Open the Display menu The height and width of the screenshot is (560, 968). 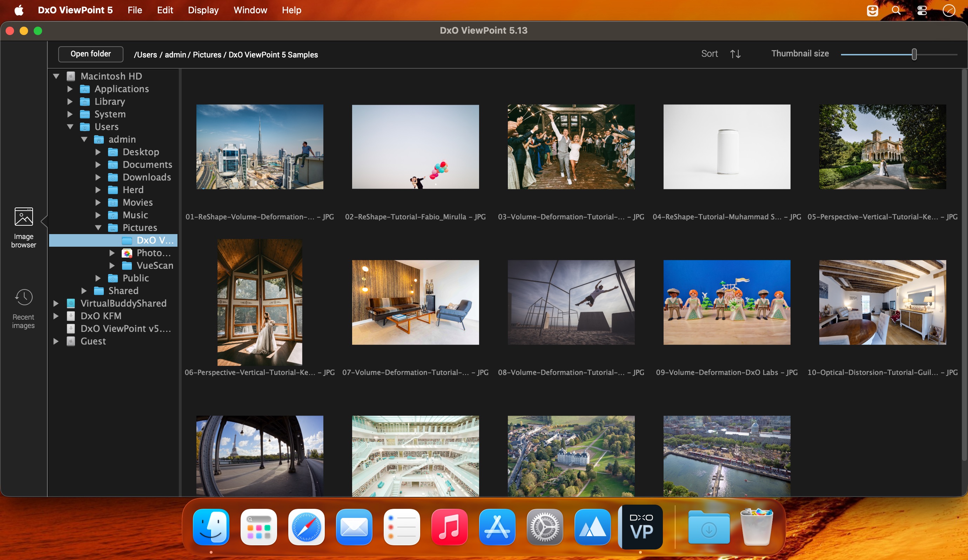(x=203, y=11)
